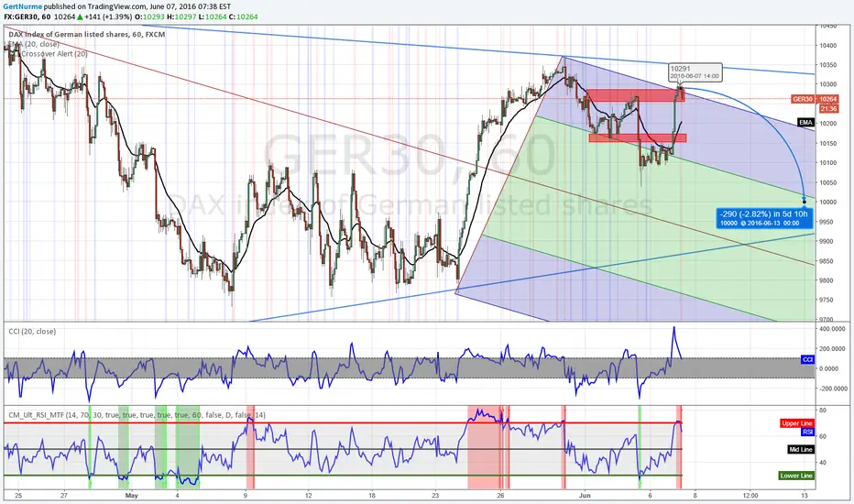This screenshot has height=504, width=854.
Task: Select the Crossover Alert (20) indicator label
Action: 54,54
